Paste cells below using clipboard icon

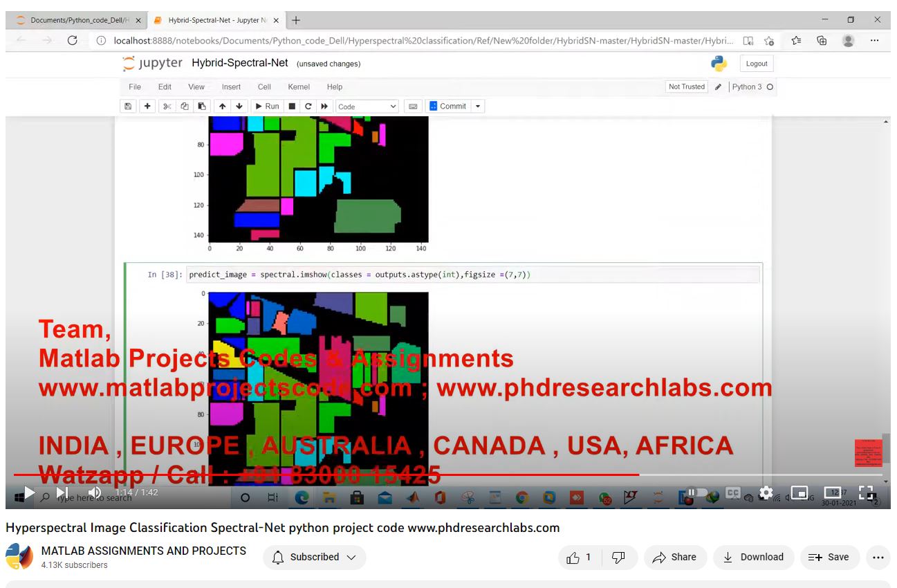pos(202,107)
